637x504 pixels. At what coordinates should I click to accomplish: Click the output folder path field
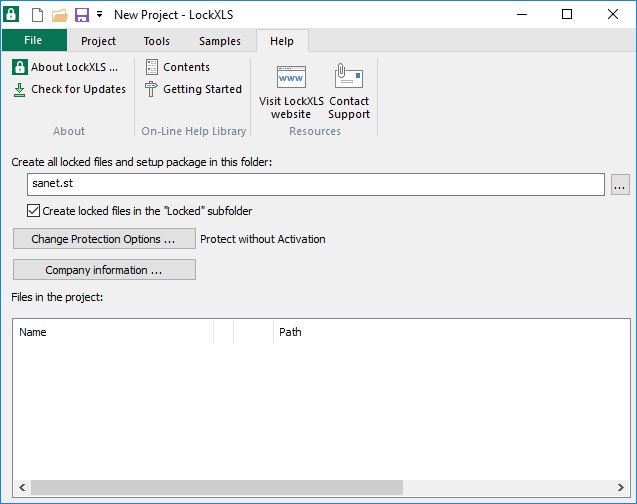pyautogui.click(x=316, y=184)
